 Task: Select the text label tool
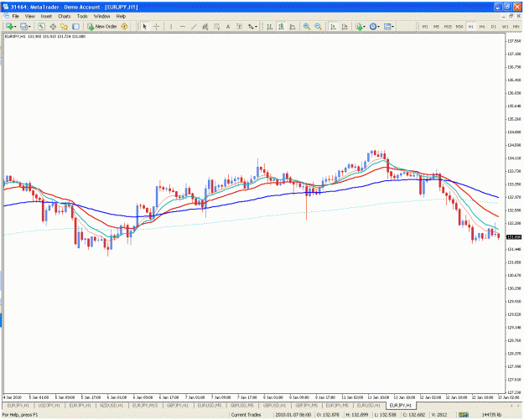tap(239, 26)
